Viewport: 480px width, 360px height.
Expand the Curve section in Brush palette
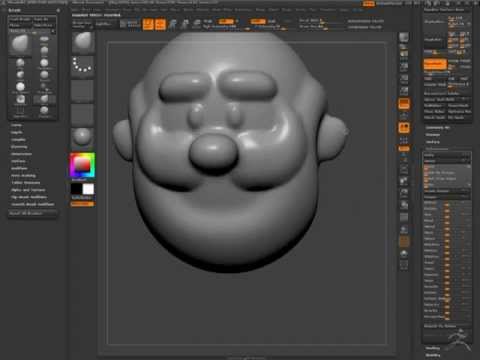[16, 125]
